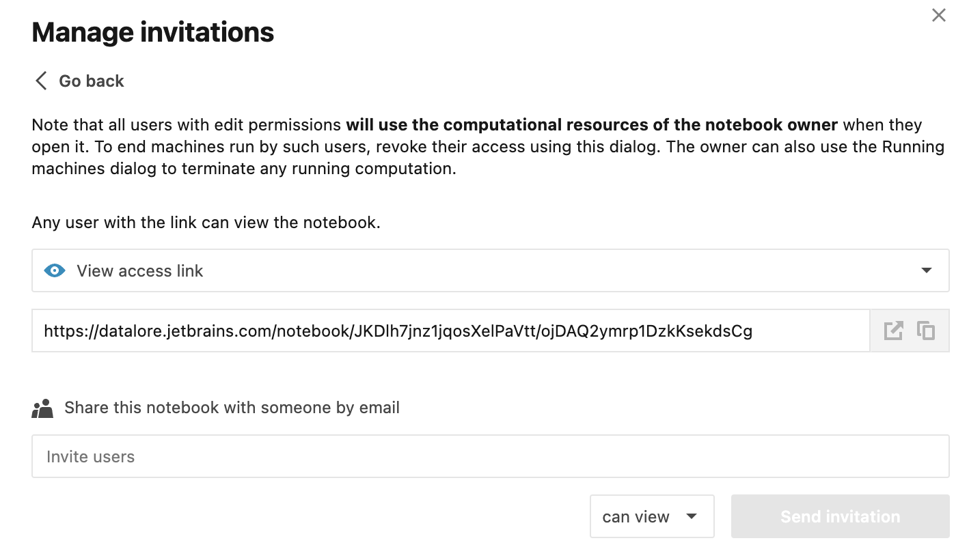The height and width of the screenshot is (560, 969).
Task: Click the "View access link" label
Action: pos(139,270)
